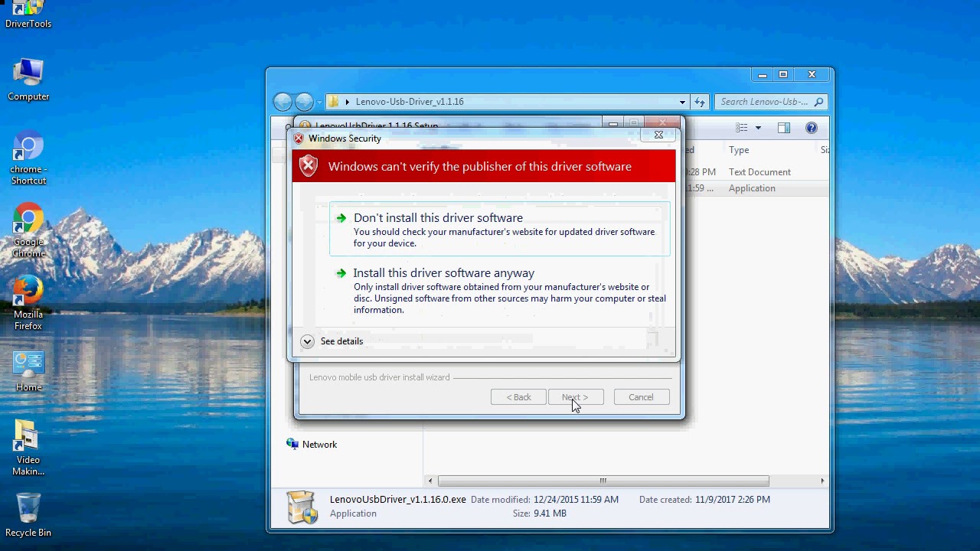
Task: Open chrome - Shortcut desktop icon
Action: pyautogui.click(x=28, y=159)
